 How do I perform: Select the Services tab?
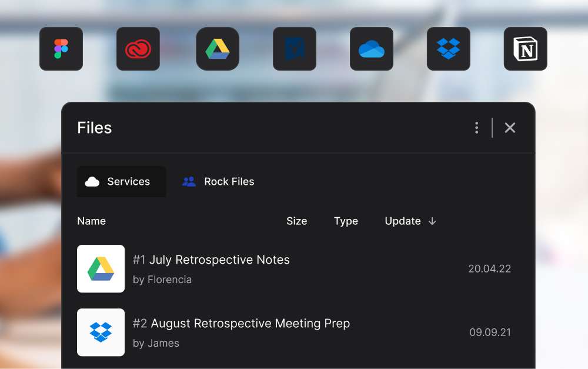click(121, 182)
